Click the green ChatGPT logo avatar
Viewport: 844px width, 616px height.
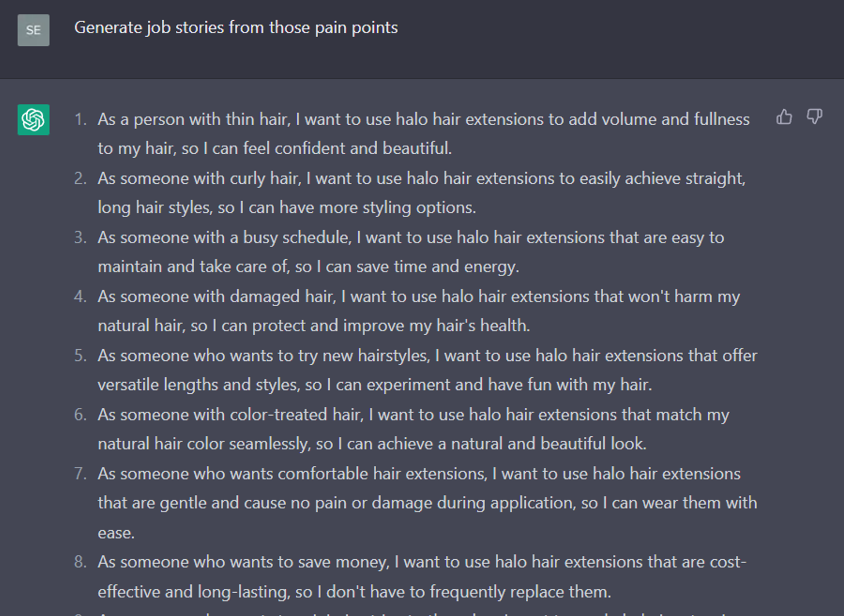point(33,120)
